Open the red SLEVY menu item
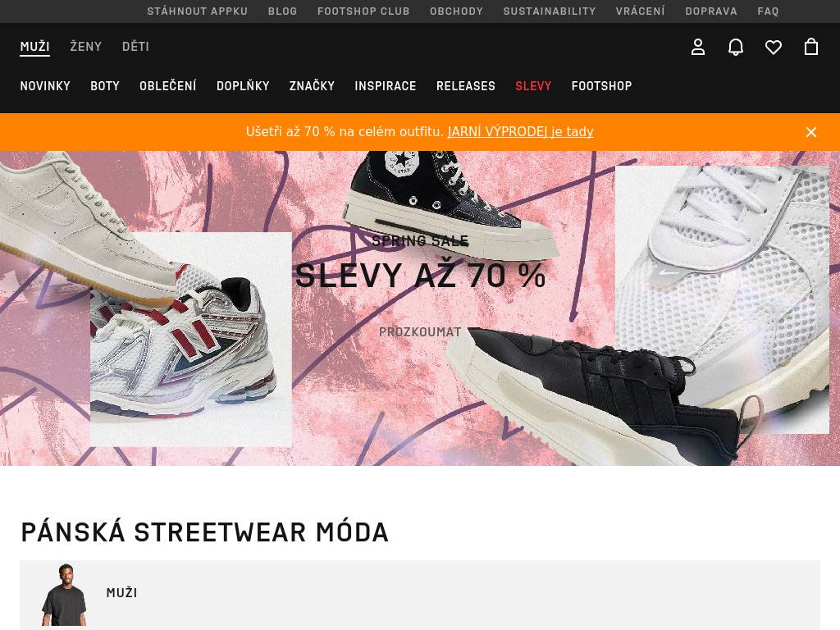The height and width of the screenshot is (630, 840). 533,85
